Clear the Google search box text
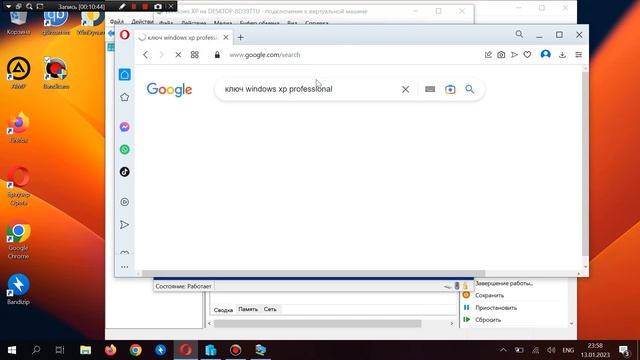640x360 pixels. (x=405, y=89)
